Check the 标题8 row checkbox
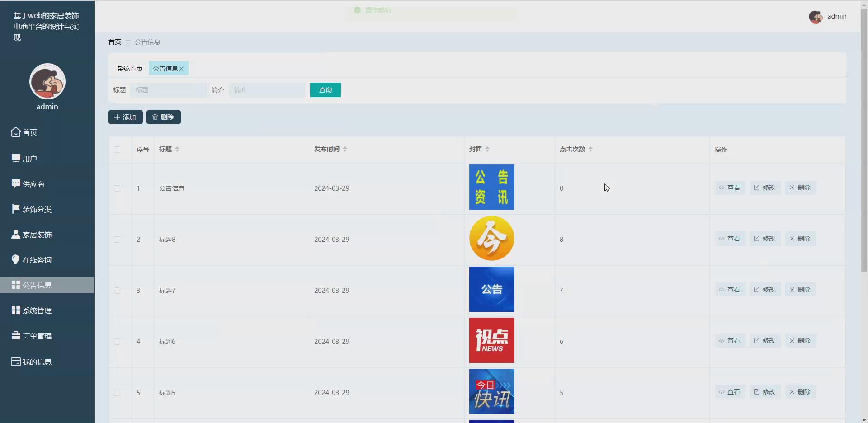The height and width of the screenshot is (423, 868). point(117,240)
